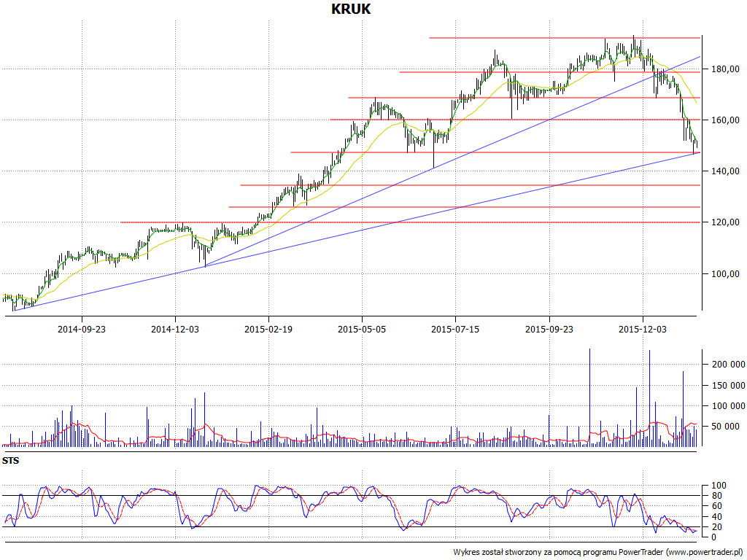Select the 2015-02-19 date label
Screen dimensions: 747x560
pyautogui.click(x=268, y=329)
